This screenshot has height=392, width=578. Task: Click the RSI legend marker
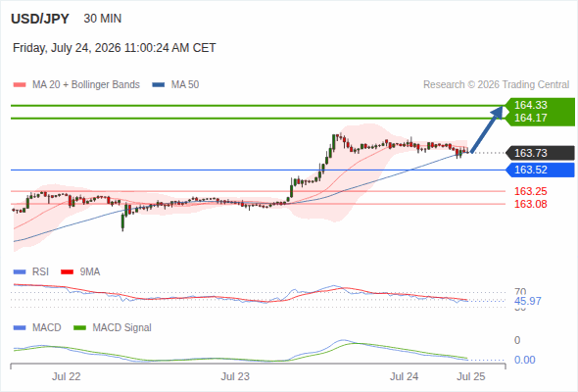[x=20, y=272]
